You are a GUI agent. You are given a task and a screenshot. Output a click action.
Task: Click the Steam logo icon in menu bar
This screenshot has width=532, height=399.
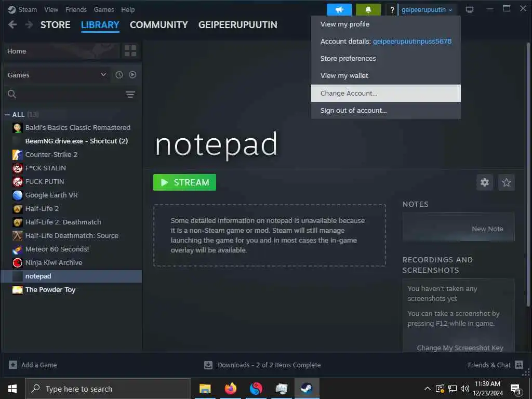coord(12,9)
